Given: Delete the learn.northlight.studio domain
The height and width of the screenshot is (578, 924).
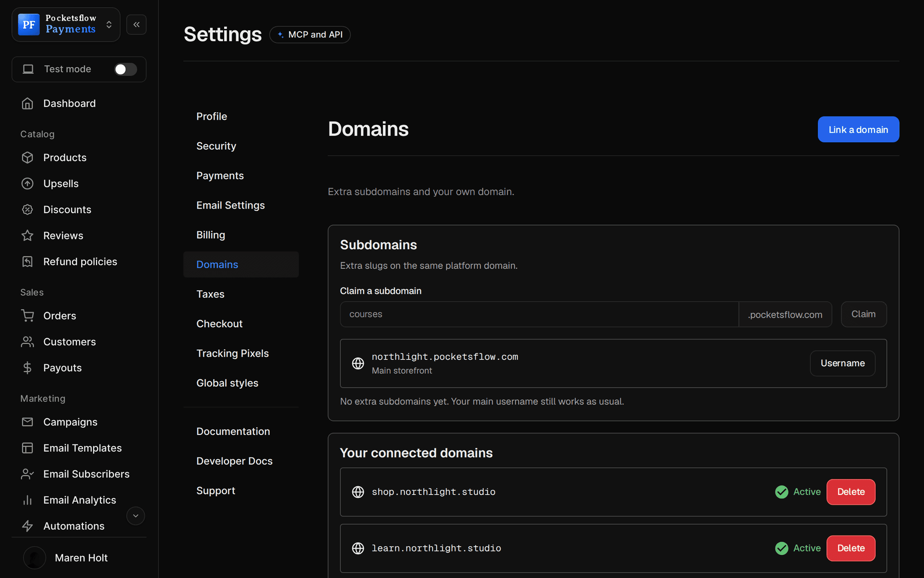Looking at the screenshot, I should [x=851, y=548].
